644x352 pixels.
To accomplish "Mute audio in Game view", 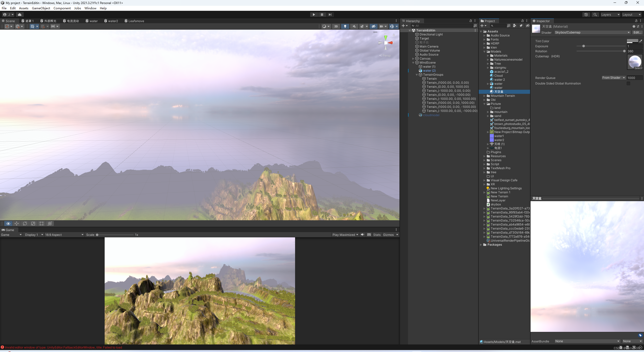I will point(363,235).
